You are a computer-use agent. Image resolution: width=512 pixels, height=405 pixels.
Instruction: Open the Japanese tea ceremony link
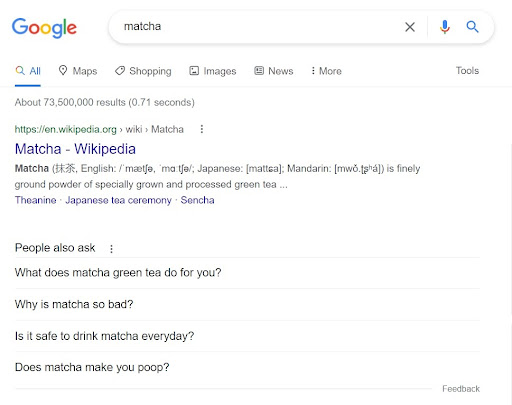tap(118, 200)
